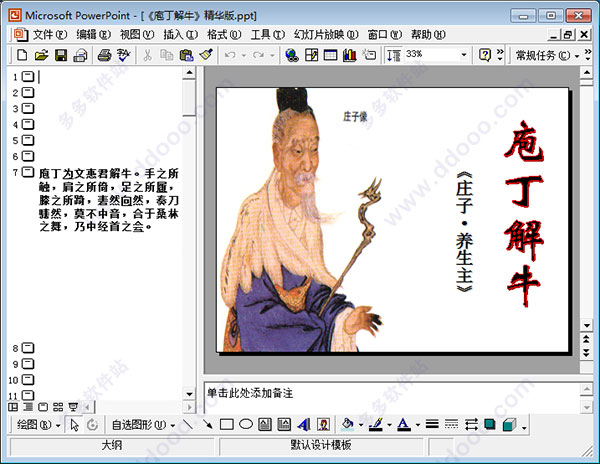Viewport: 600px width, 464px height.
Task: Click the New Slide icon
Action: (369, 55)
